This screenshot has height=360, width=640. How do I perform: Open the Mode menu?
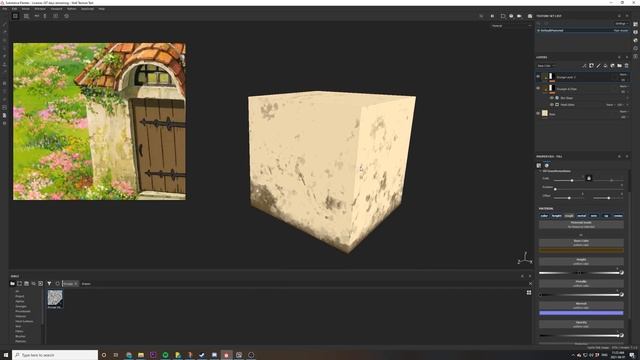tap(25, 9)
